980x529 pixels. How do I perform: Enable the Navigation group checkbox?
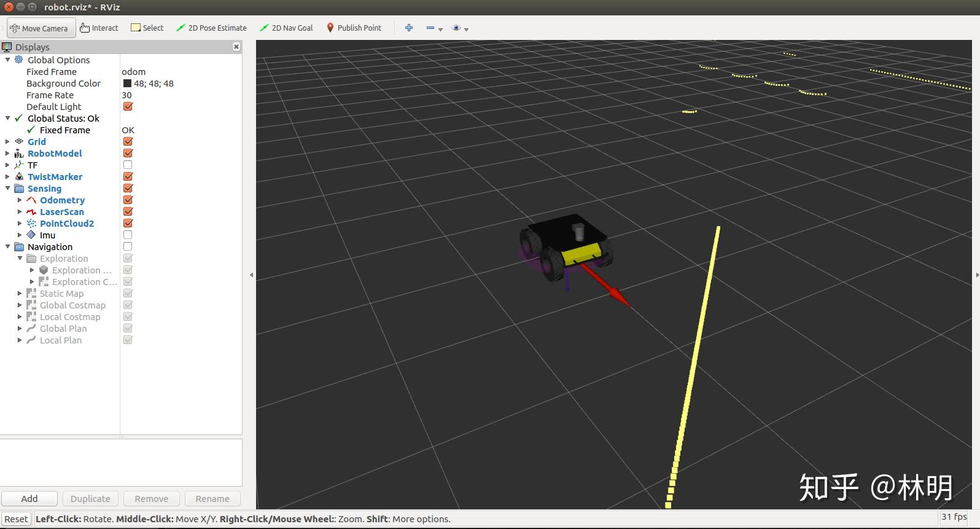click(x=128, y=246)
